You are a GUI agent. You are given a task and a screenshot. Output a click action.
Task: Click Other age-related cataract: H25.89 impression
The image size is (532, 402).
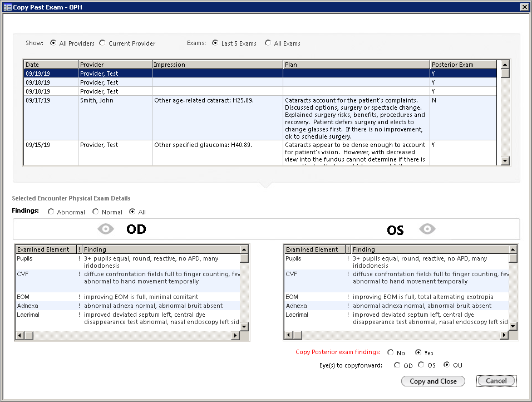click(204, 100)
